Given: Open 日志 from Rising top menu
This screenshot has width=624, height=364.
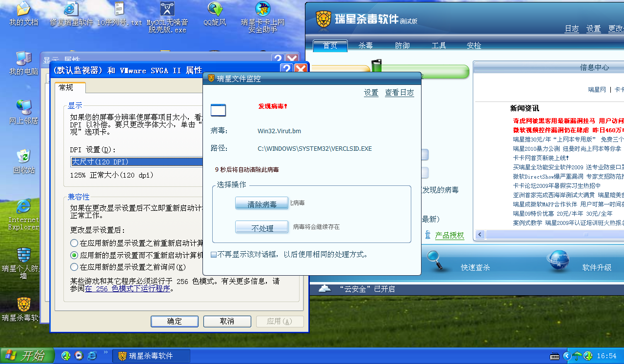Looking at the screenshot, I should [572, 29].
